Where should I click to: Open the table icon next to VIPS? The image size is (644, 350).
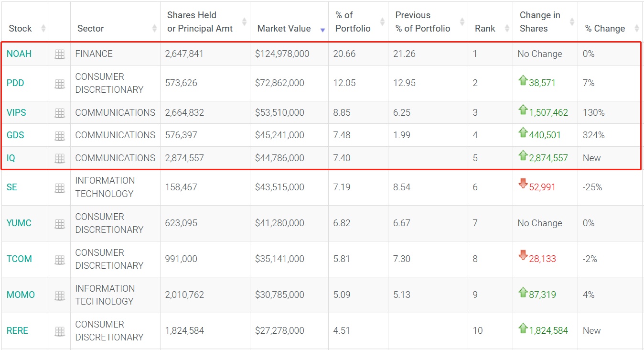coord(60,113)
